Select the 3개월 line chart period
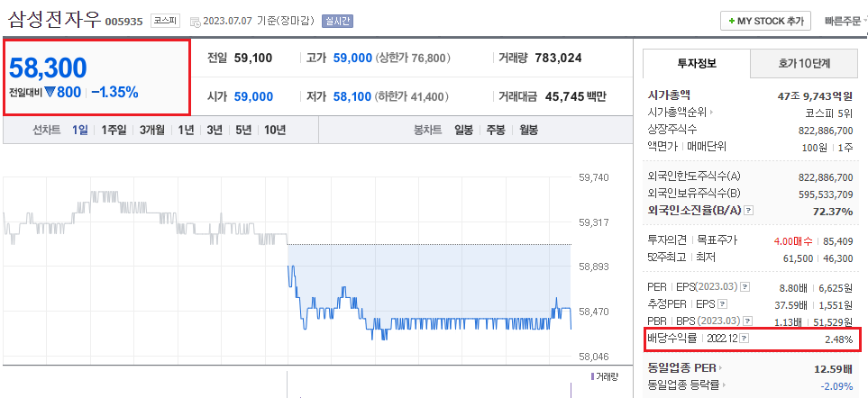Viewport: 868px width, 398px height. pos(151,131)
